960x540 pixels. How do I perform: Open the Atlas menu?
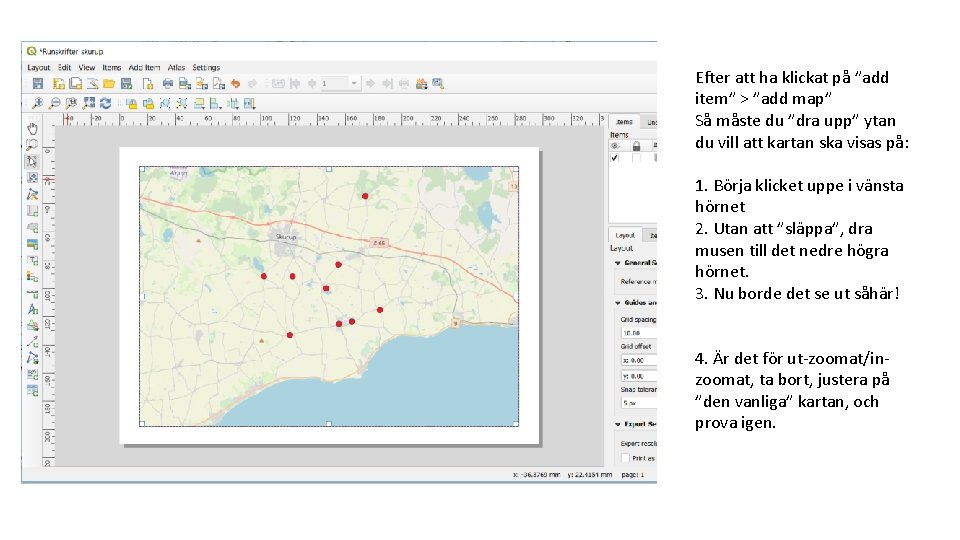coord(176,68)
